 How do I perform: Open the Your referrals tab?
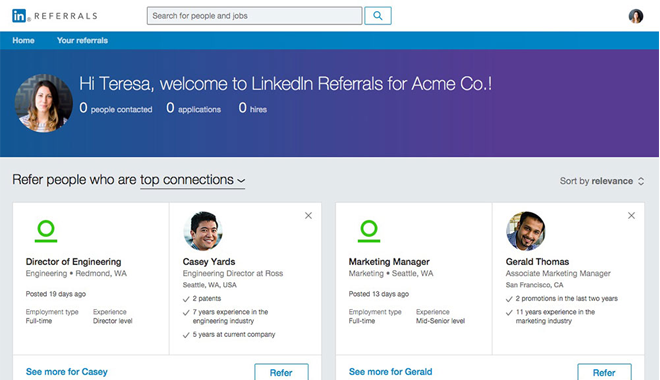(82, 40)
